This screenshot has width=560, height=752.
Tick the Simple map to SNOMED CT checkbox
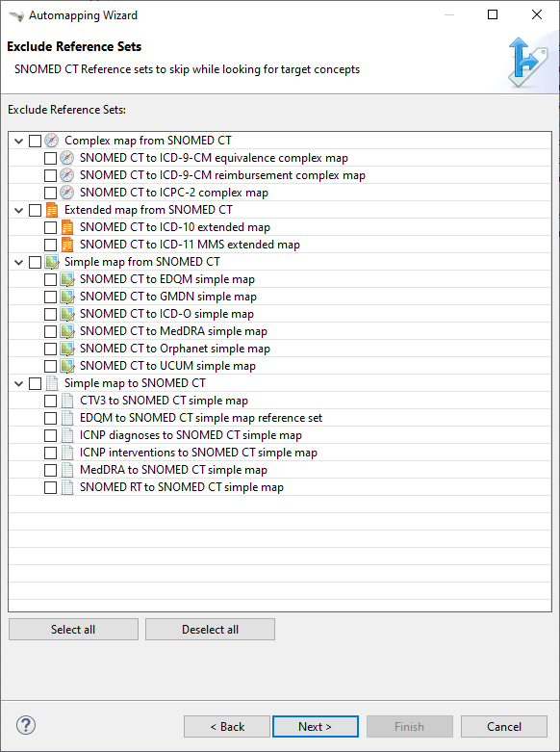pos(35,383)
